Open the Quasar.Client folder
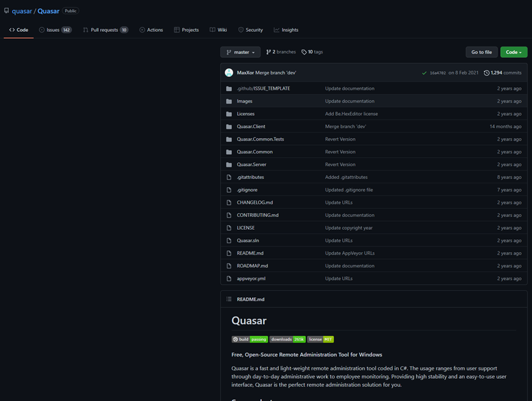Viewport: 532px width, 401px height. (251, 127)
